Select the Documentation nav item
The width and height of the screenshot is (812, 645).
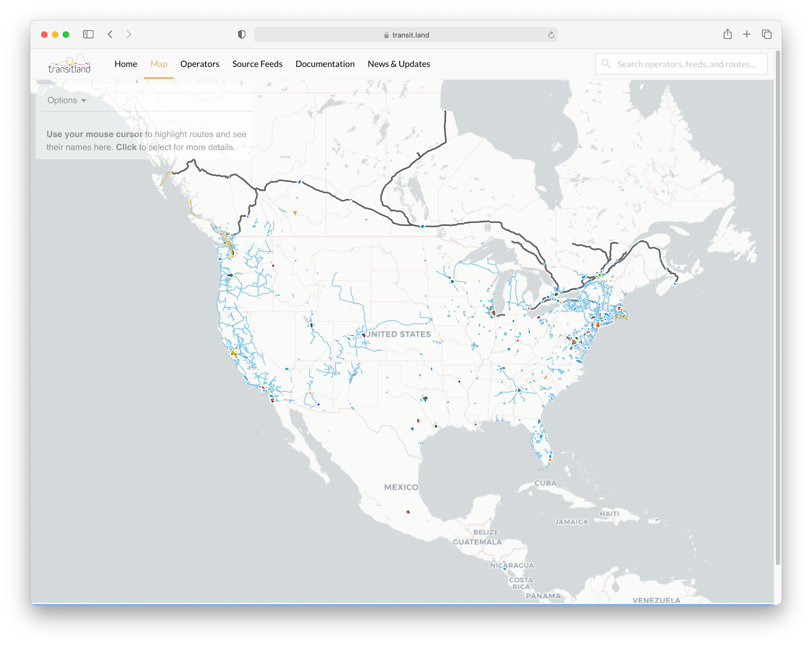pyautogui.click(x=325, y=64)
